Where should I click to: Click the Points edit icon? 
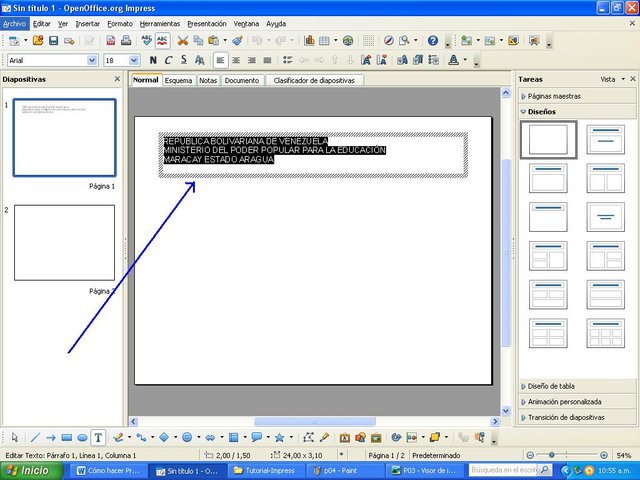(x=308, y=438)
